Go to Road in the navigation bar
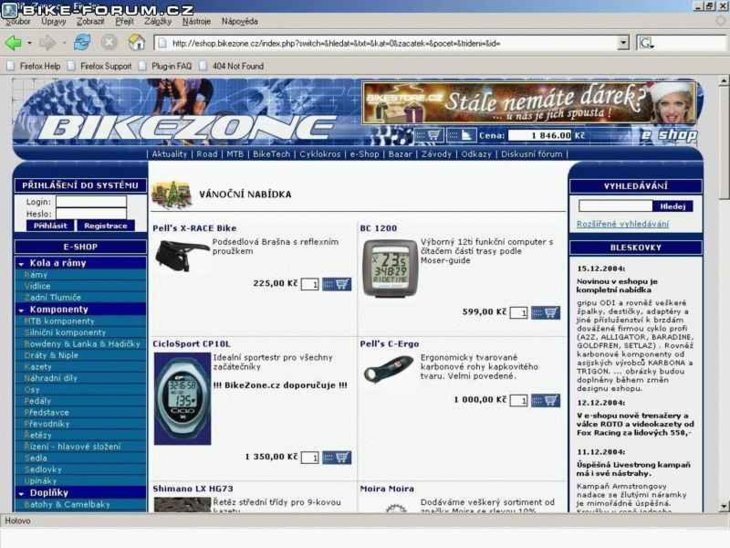Viewport: 730px width, 548px height. 207,154
